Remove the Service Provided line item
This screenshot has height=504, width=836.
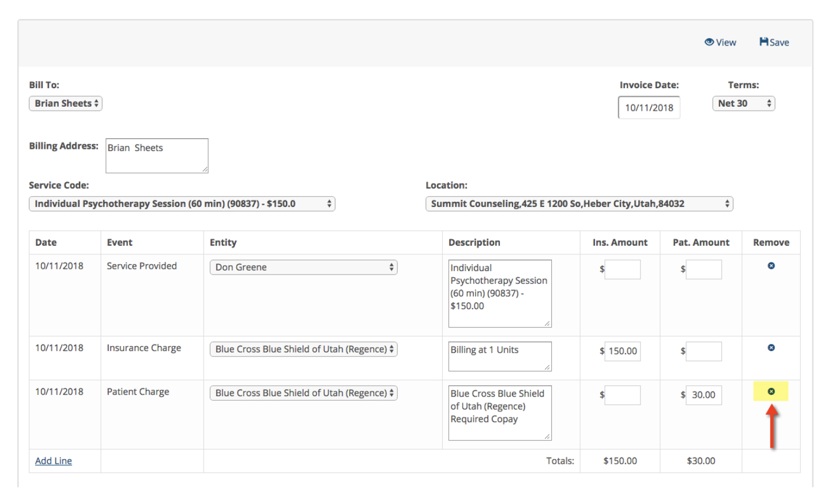click(x=771, y=266)
